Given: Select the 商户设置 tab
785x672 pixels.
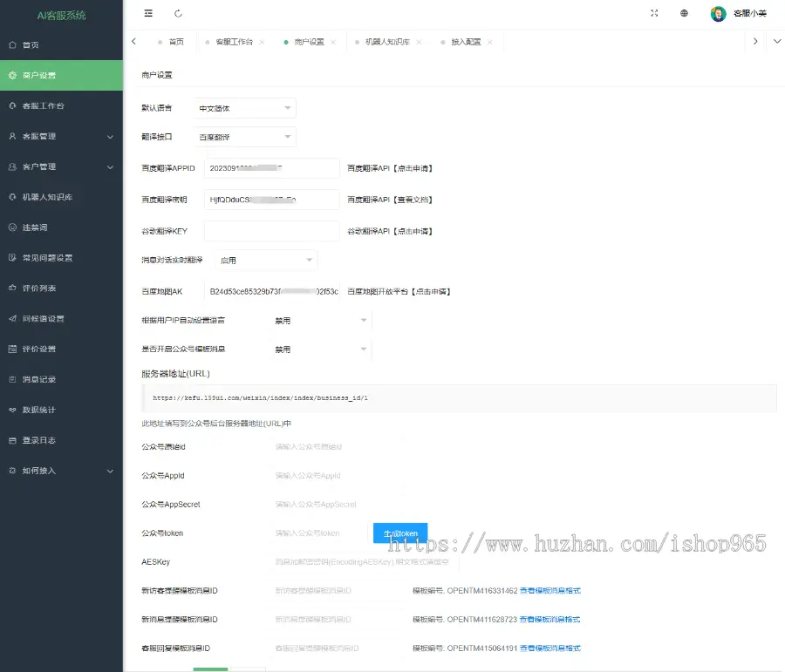Looking at the screenshot, I should [x=309, y=42].
